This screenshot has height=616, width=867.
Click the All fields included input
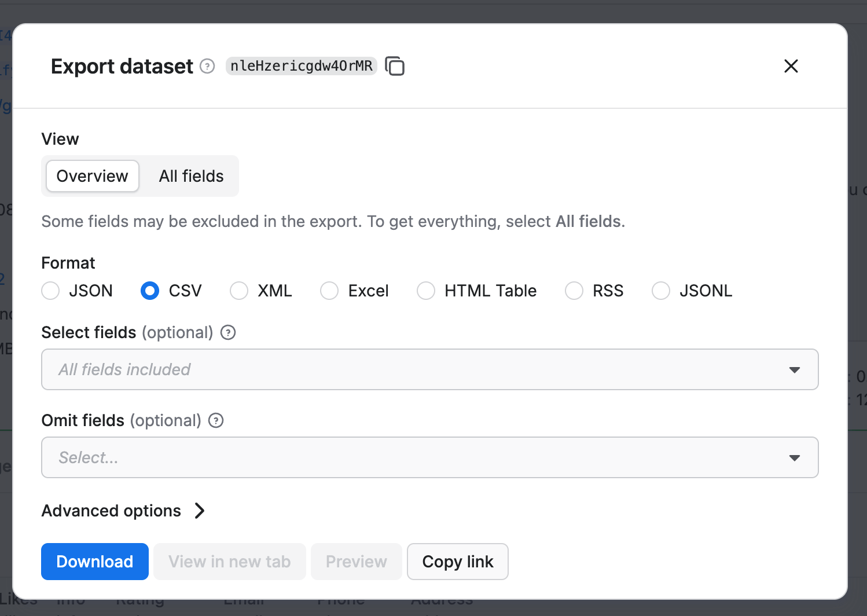click(x=347, y=369)
